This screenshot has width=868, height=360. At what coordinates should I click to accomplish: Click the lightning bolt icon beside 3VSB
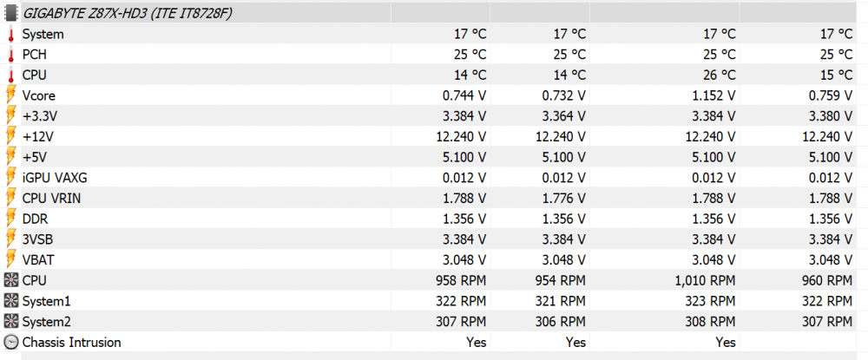[10, 239]
